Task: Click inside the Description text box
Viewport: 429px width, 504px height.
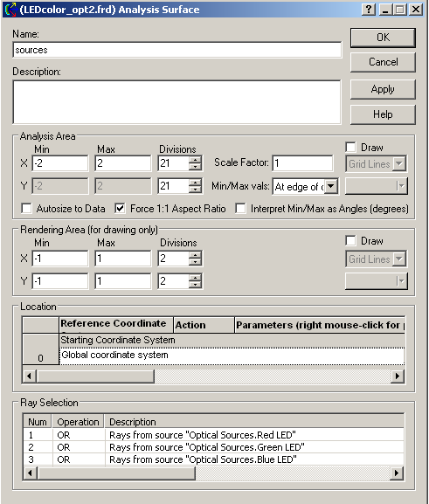Action: (x=176, y=102)
